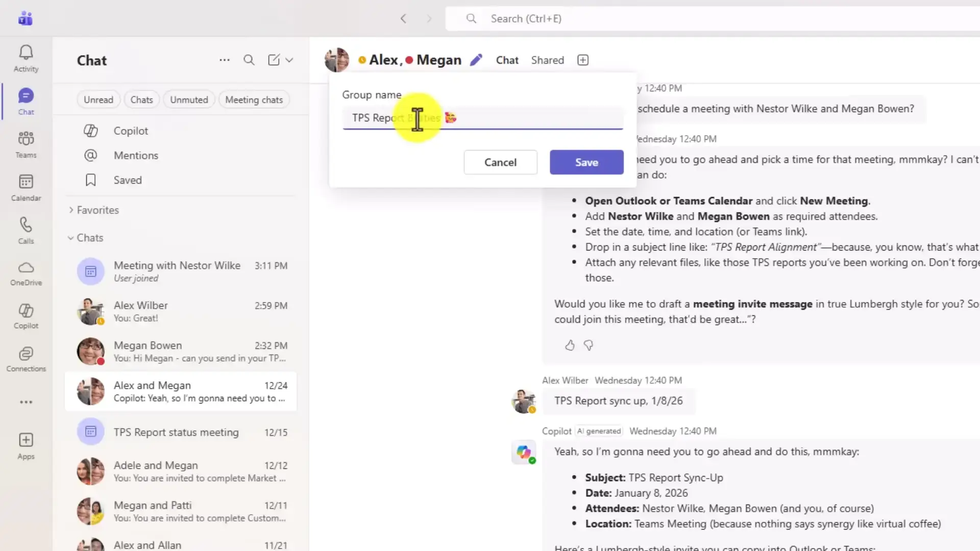Click the group avatar in chat header
980x551 pixels.
click(337, 60)
